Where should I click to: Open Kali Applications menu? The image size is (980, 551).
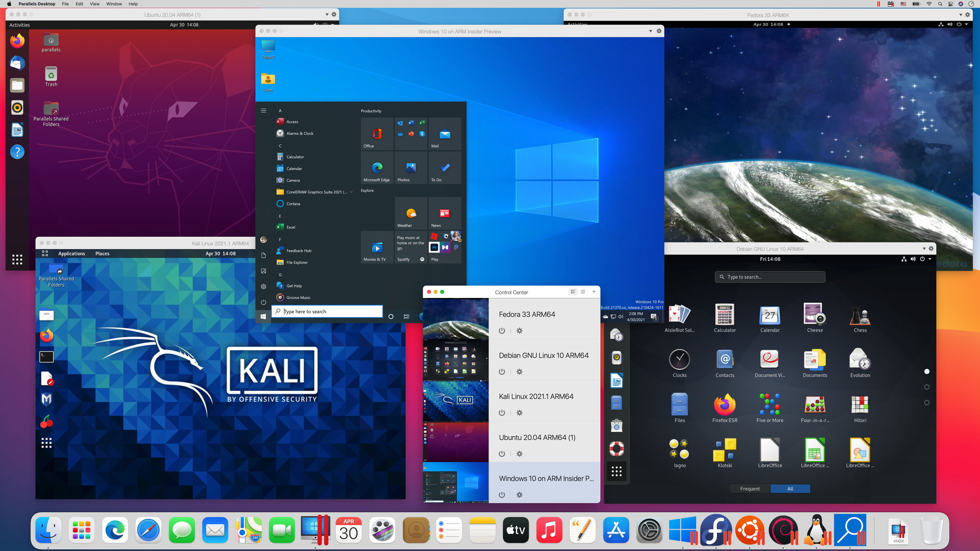coord(71,254)
